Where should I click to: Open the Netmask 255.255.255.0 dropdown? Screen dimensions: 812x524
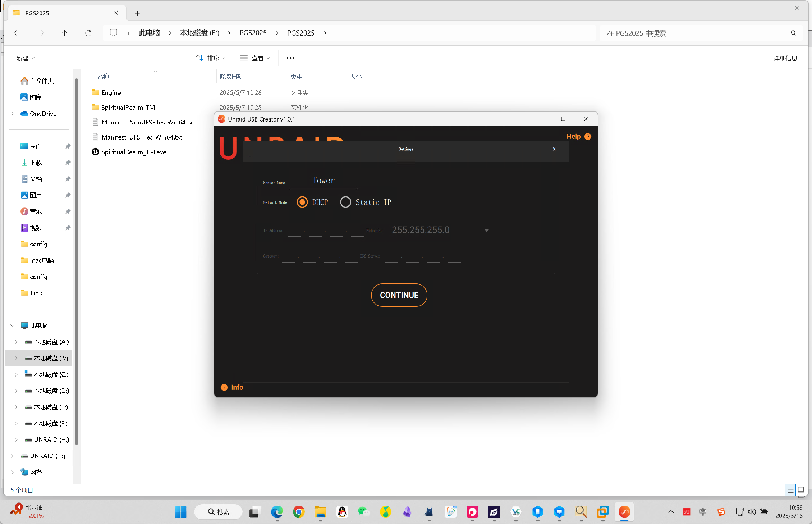click(x=486, y=230)
